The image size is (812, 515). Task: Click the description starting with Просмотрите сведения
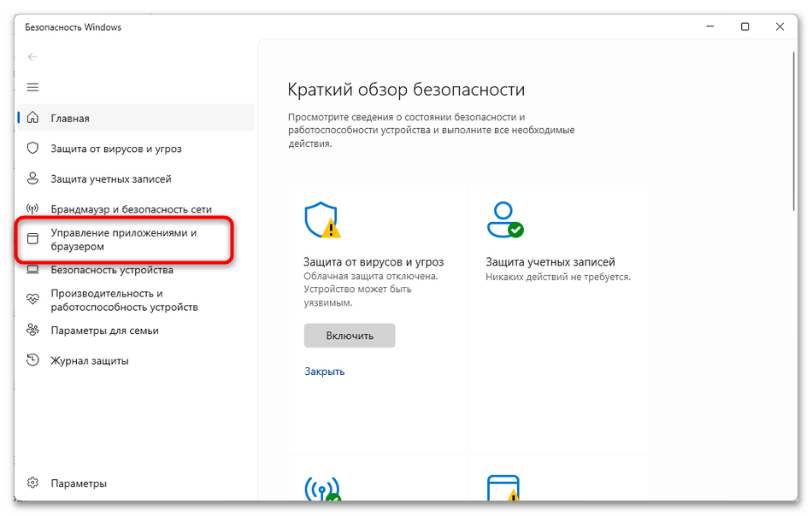click(432, 131)
